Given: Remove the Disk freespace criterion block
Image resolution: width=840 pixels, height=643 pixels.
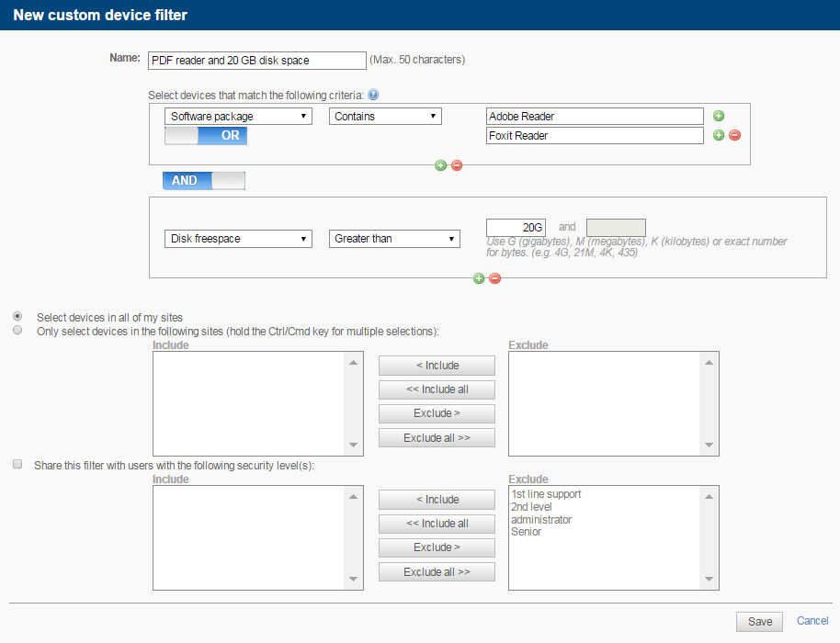Looking at the screenshot, I should point(495,278).
